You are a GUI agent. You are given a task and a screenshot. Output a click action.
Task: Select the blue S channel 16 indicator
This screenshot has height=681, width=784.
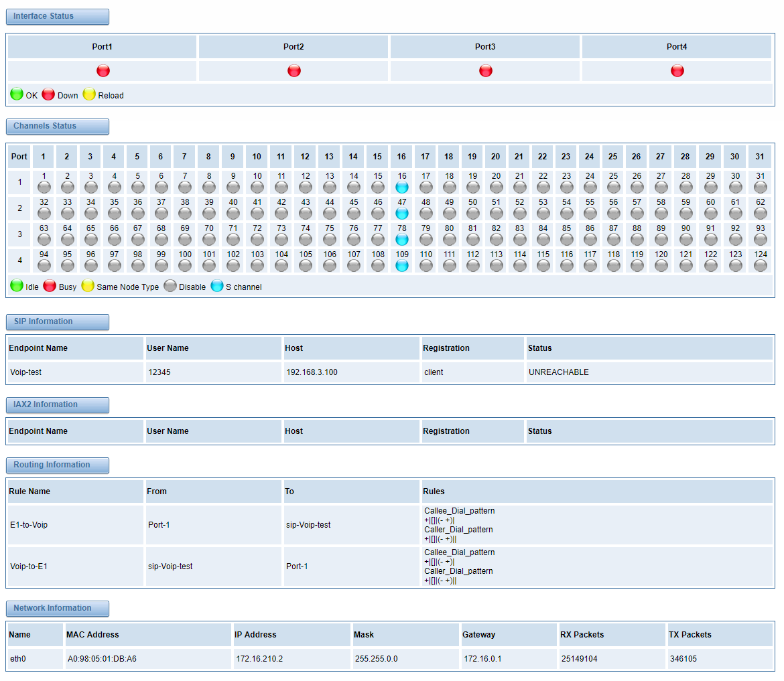click(x=402, y=187)
